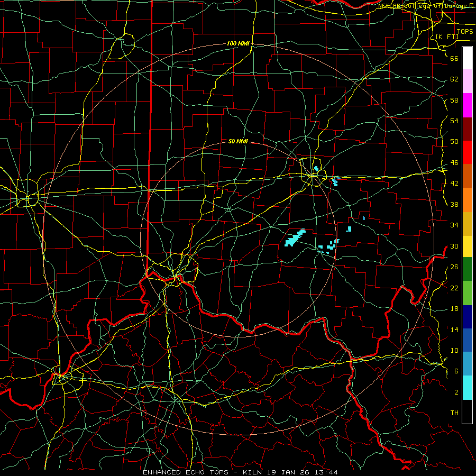
Task: Click the maroon legend swatch
Action: click(x=467, y=129)
